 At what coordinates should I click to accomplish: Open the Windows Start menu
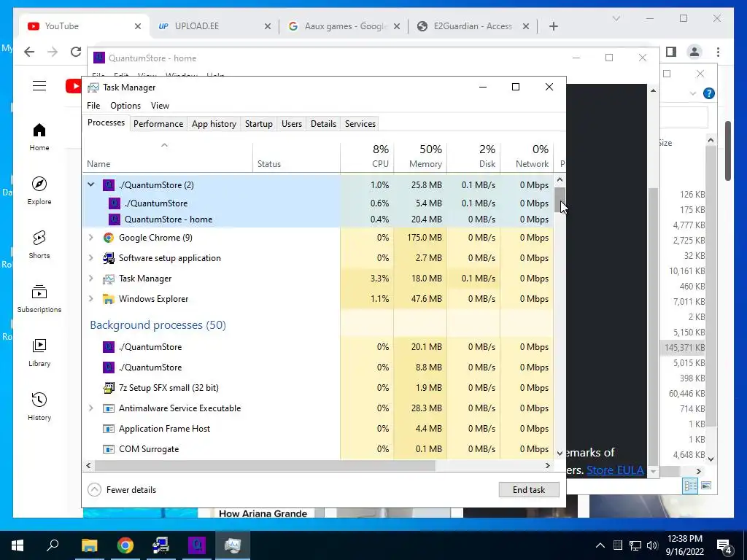[18, 545]
